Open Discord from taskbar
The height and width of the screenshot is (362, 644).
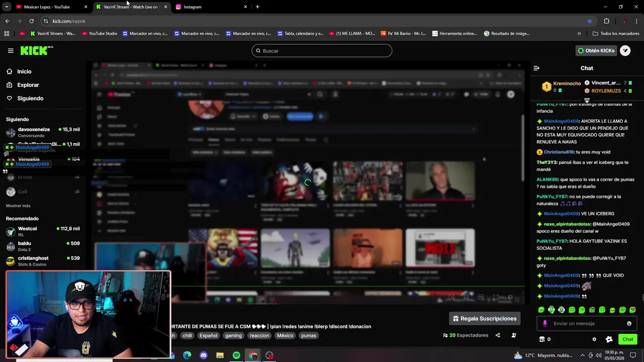[203, 355]
